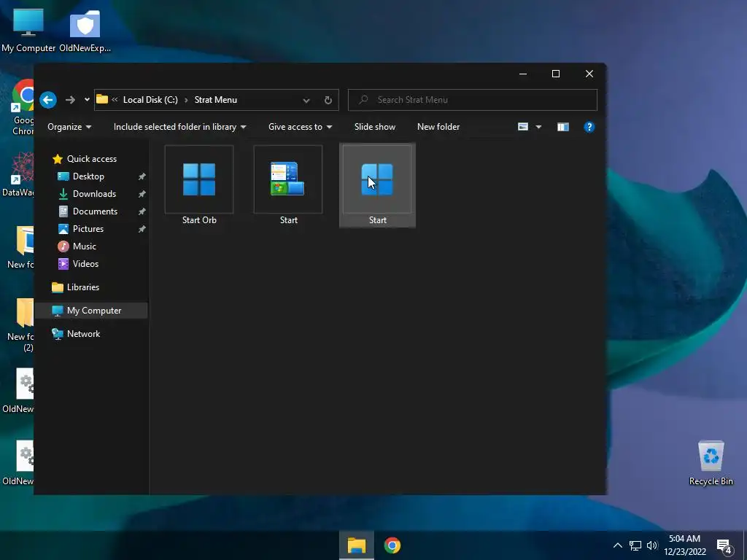The image size is (747, 560).
Task: Open the volume speaker tray icon
Action: [651, 545]
